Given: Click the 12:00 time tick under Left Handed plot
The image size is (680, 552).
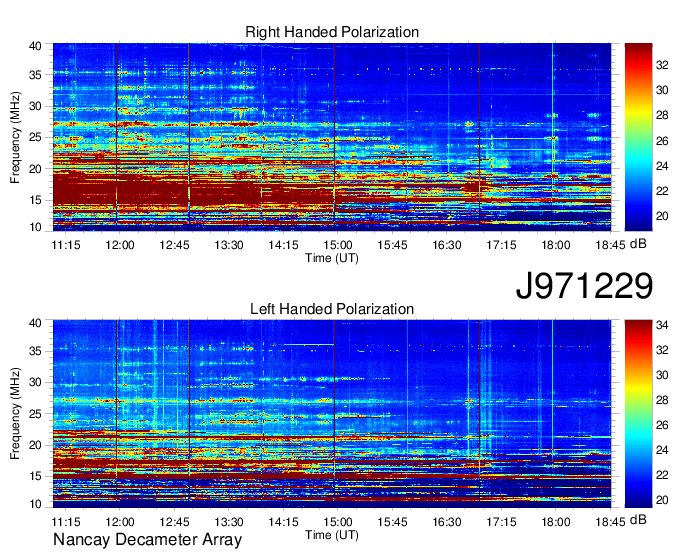Looking at the screenshot, I should click(120, 522).
